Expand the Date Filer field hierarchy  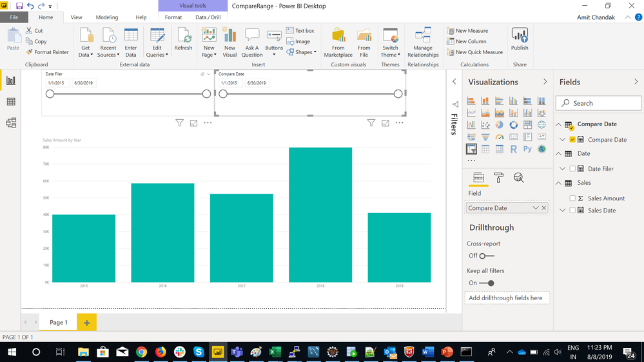(x=563, y=169)
